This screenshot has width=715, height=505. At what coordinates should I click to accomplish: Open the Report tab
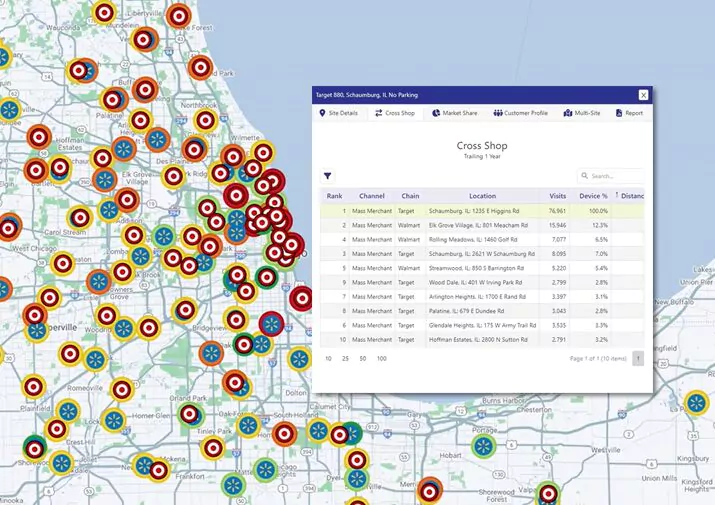(629, 113)
